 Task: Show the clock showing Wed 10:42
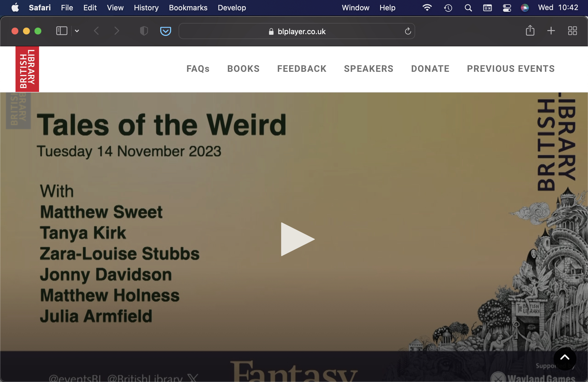point(558,7)
